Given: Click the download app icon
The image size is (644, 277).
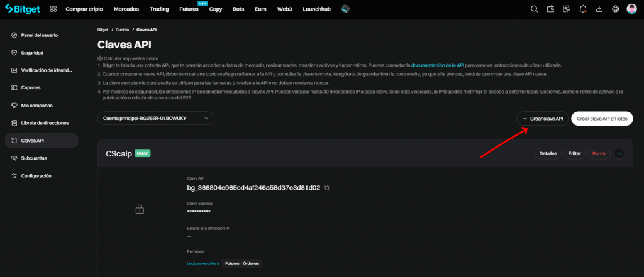Looking at the screenshot, I should point(599,9).
